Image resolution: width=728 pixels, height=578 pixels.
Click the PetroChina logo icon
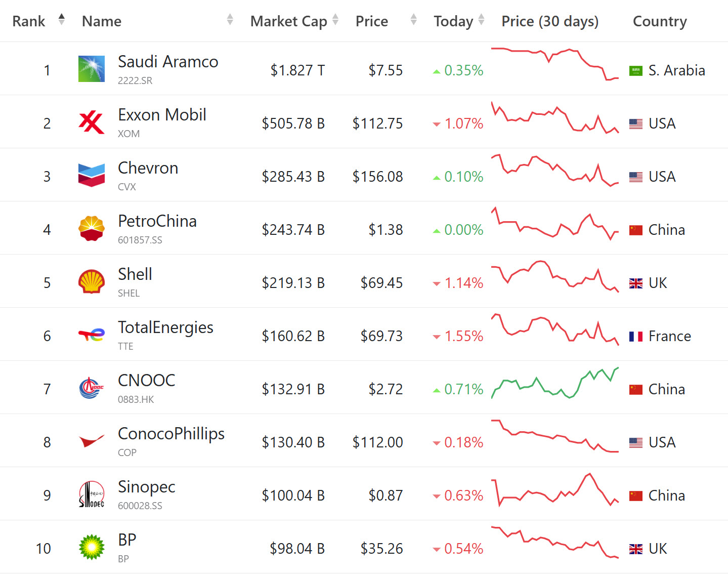coord(92,228)
